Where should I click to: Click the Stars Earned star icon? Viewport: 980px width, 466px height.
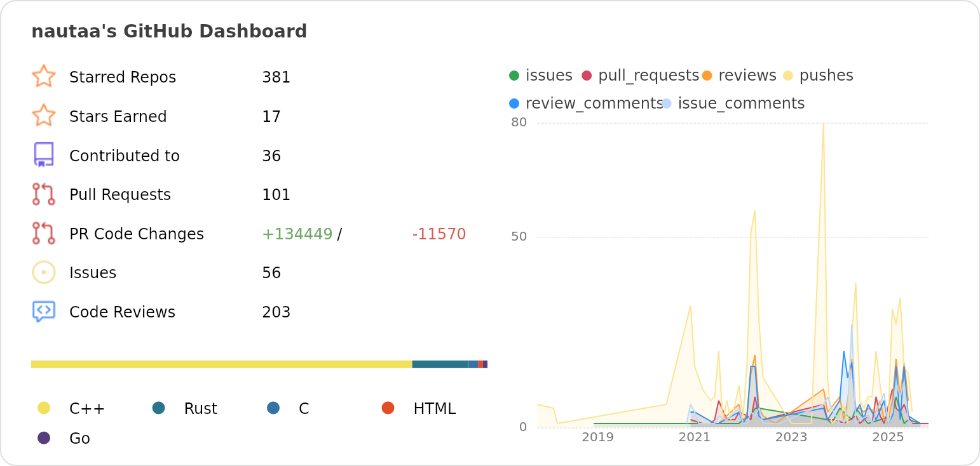tap(43, 116)
